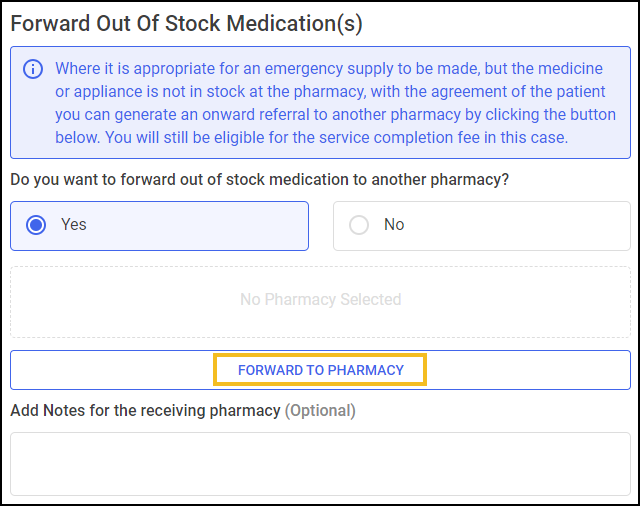Click the (Optional) text beside the notes label
Screen dimensions: 640x506
click(320, 411)
